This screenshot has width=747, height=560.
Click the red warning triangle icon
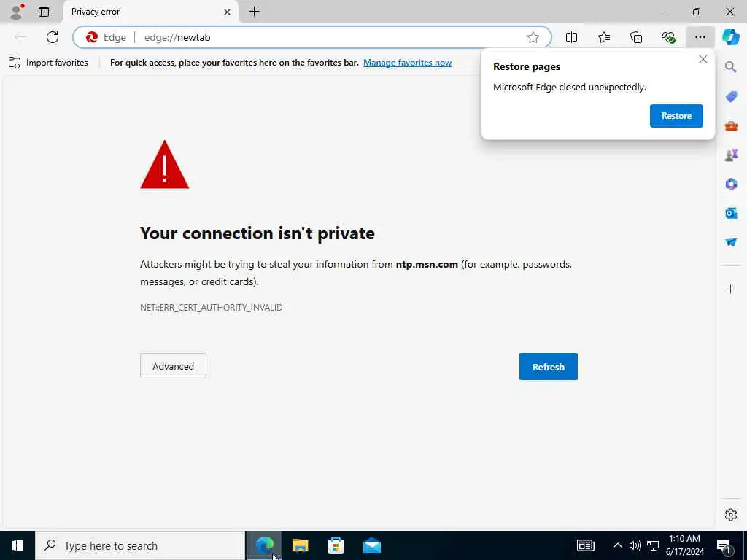point(164,164)
